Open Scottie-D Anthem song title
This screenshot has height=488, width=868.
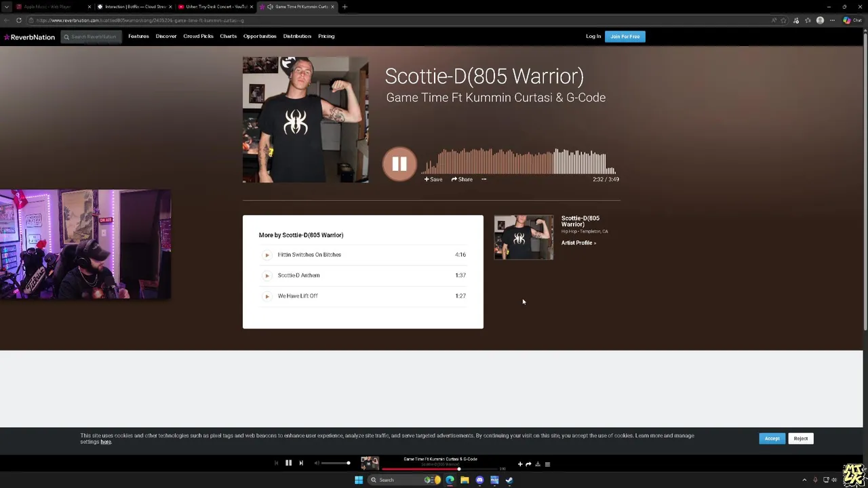pos(298,275)
